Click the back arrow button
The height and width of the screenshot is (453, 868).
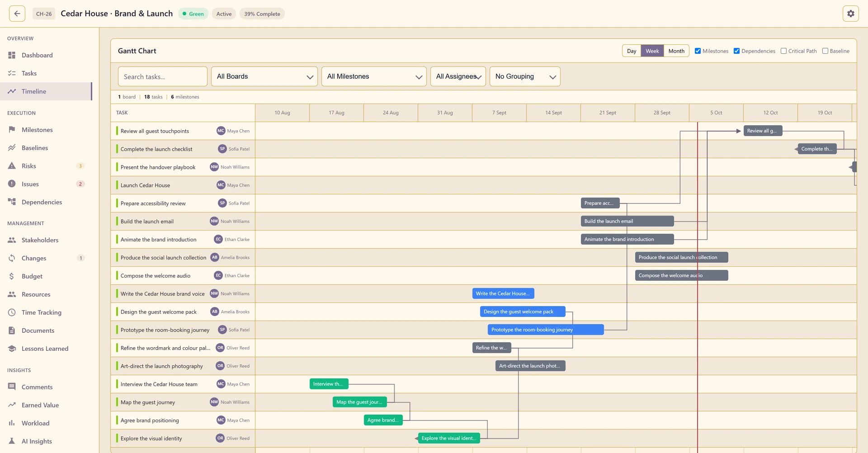point(17,14)
